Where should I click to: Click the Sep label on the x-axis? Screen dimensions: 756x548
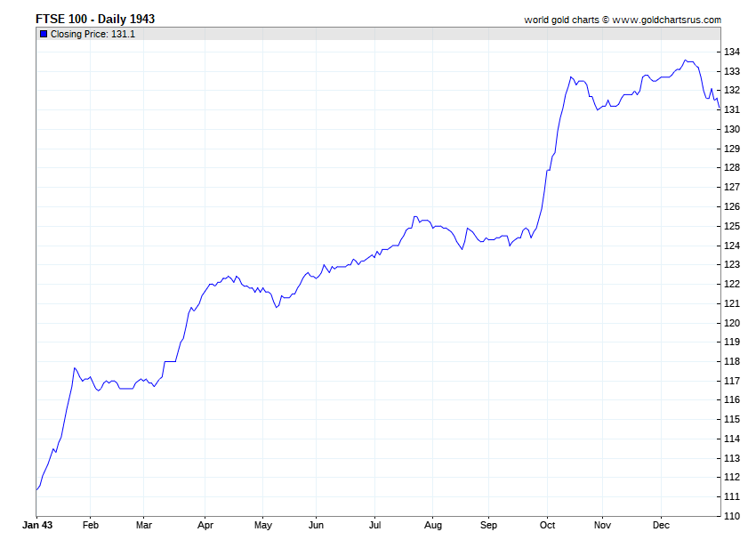pos(488,525)
